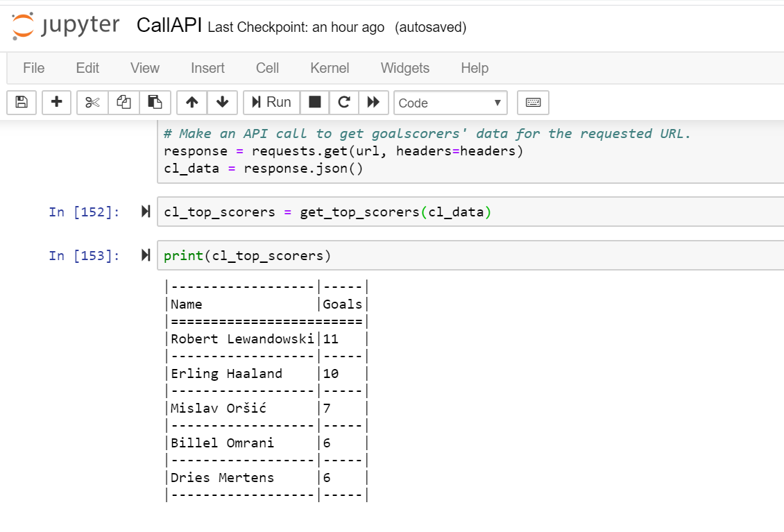Restart the kernel using the refresh icon
Screen dimensions: 784x532
[344, 102]
